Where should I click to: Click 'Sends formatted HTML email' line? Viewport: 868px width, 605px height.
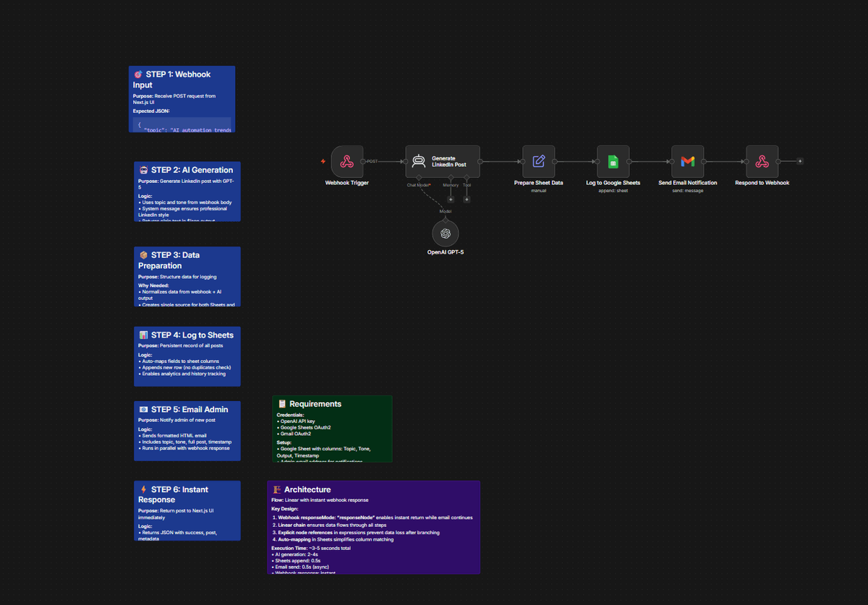click(174, 436)
